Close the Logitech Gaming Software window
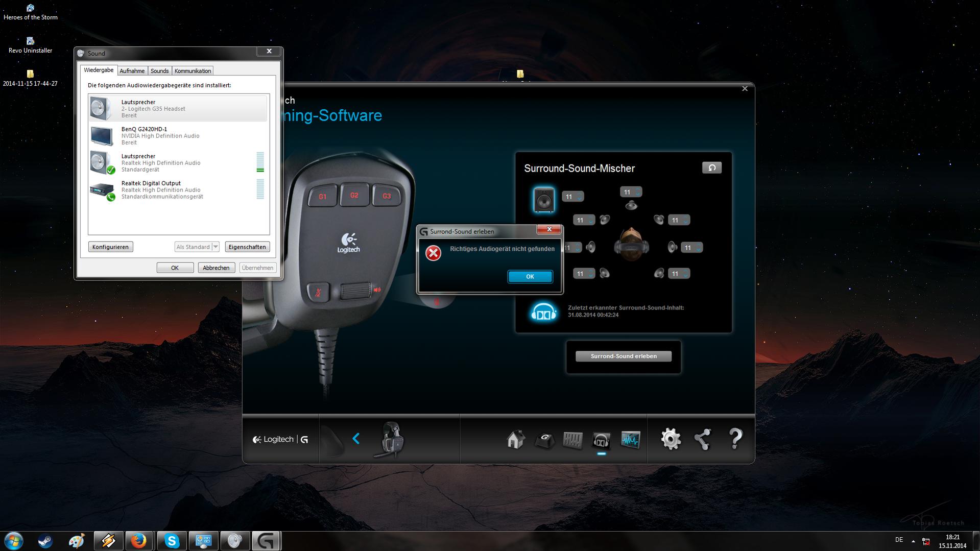Screen dimensions: 980x551 (745, 89)
